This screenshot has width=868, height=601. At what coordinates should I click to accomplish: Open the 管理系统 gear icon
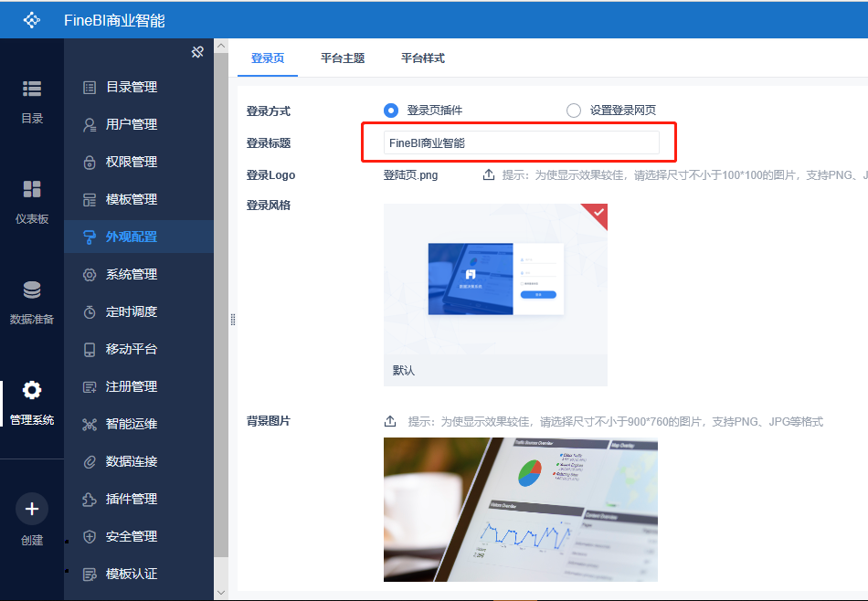pos(32,390)
